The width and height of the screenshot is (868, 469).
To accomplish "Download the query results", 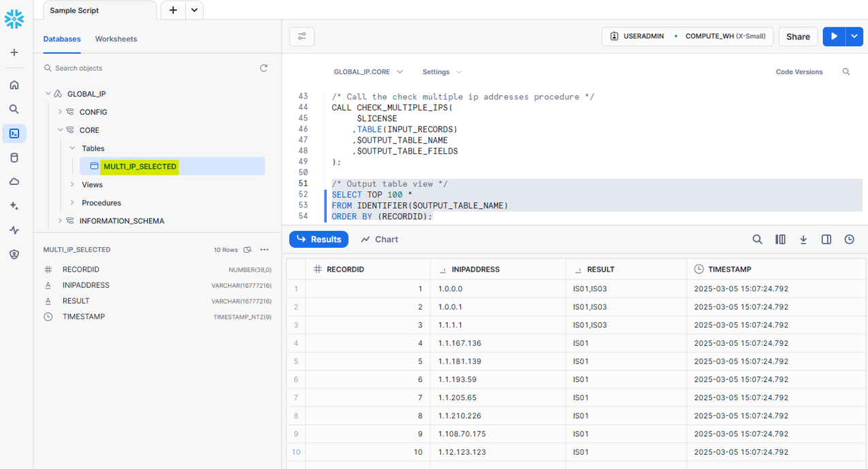I will click(x=803, y=240).
